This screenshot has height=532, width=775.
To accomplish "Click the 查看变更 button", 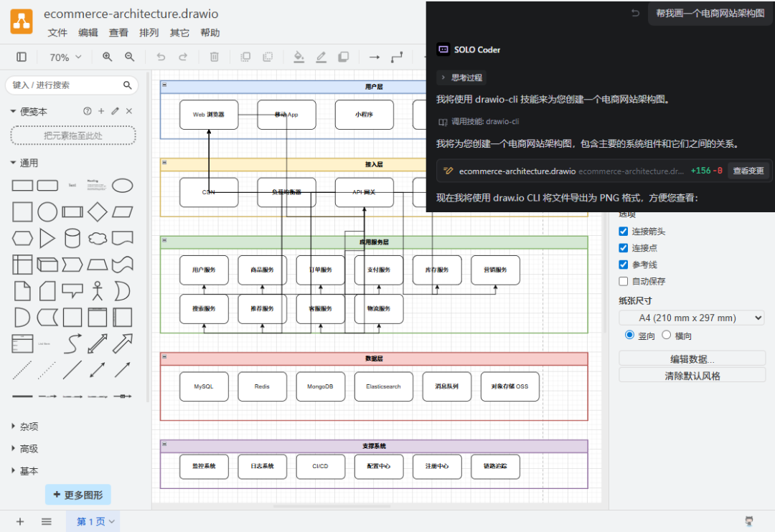I will 748,171.
